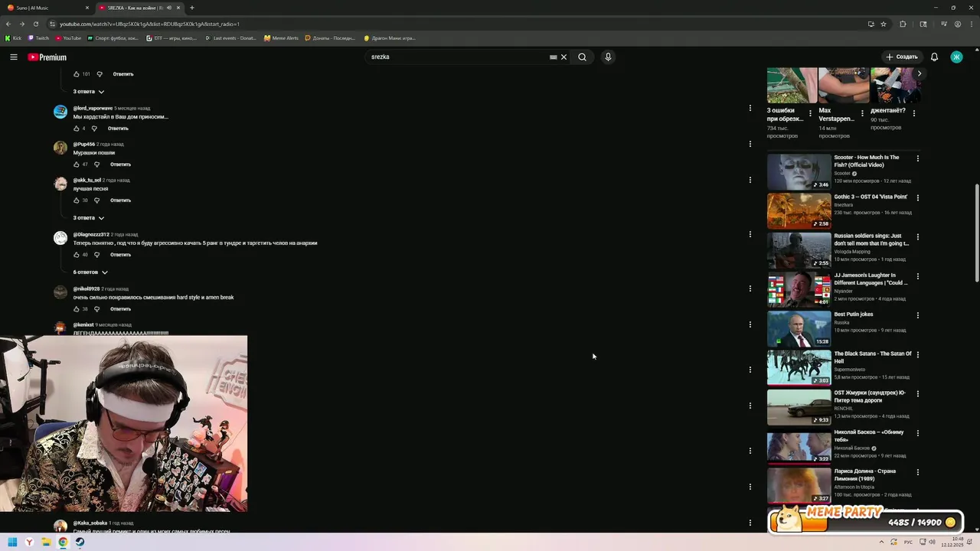Image resolution: width=980 pixels, height=551 pixels.
Task: Open Steam from the taskbar
Action: 80,542
